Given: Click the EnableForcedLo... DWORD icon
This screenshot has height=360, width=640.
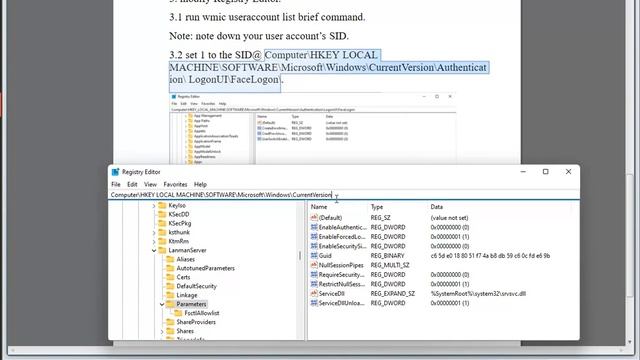Looking at the screenshot, I should tap(314, 236).
